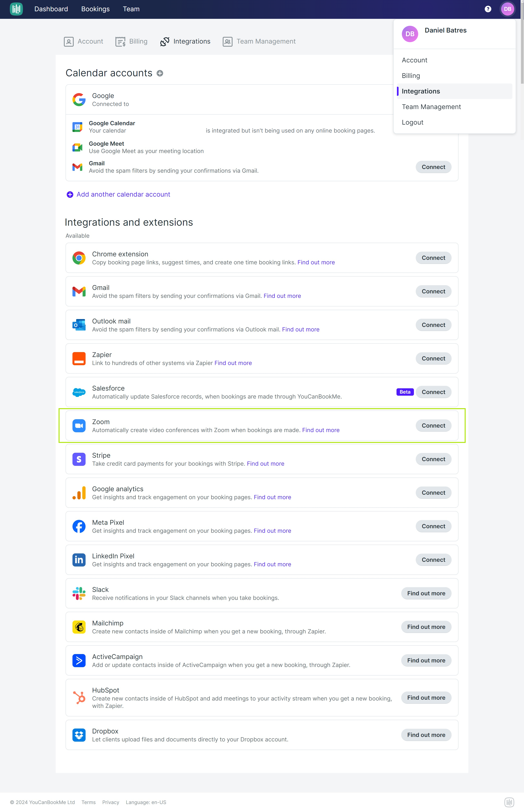The height and width of the screenshot is (812, 524).
Task: Click the Mailchimp logo icon
Action: click(79, 627)
